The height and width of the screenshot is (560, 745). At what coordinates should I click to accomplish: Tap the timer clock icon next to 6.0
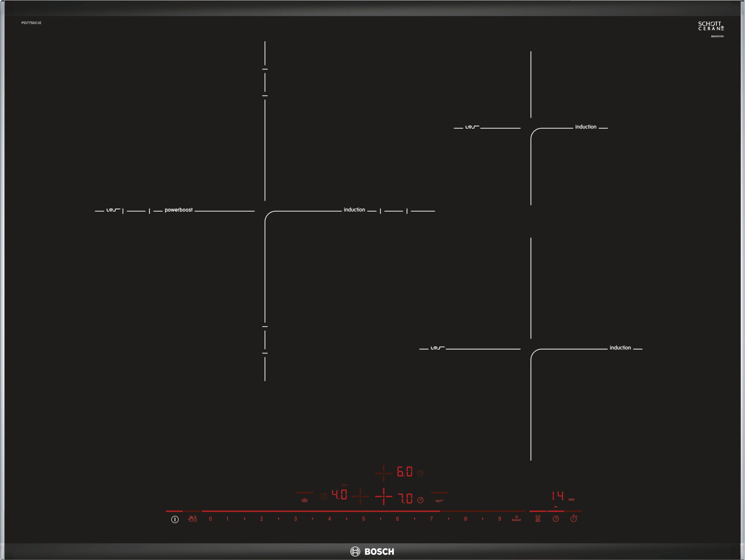[420, 473]
